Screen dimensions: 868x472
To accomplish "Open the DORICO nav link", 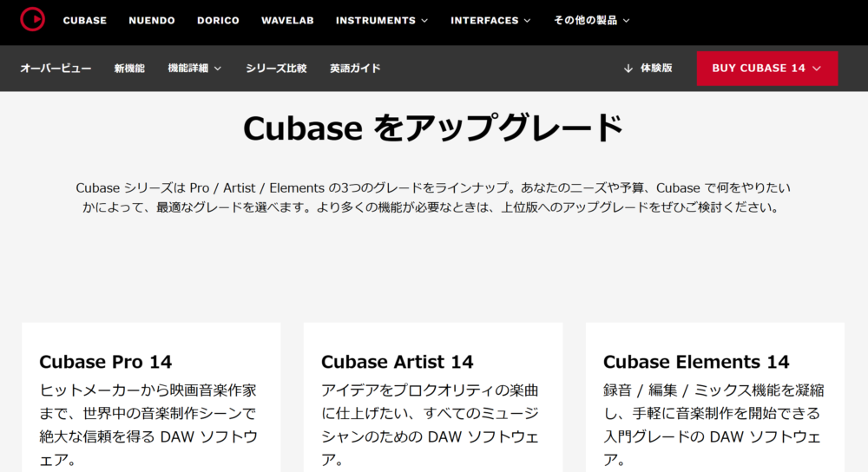I will [218, 21].
